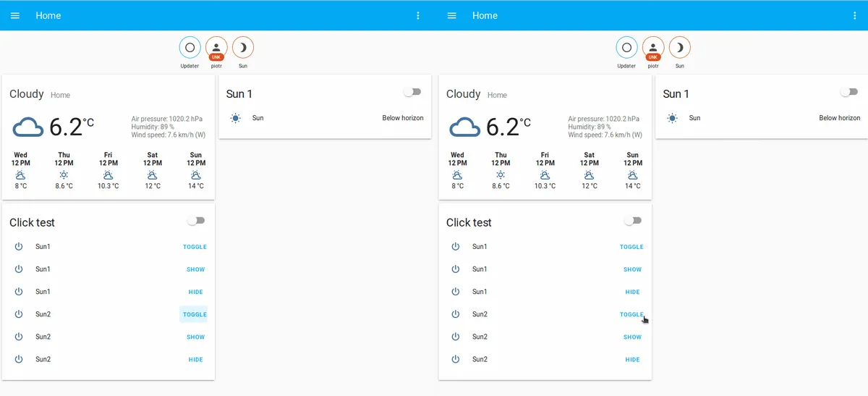868x396 pixels.
Task: Click SHOW button for Sun2 in left panel
Action: pos(196,337)
